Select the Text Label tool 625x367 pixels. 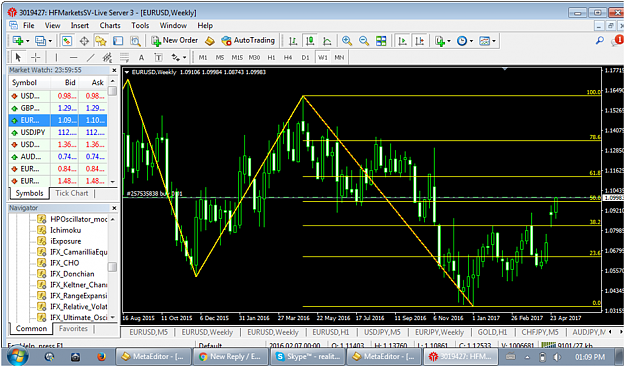(x=158, y=57)
